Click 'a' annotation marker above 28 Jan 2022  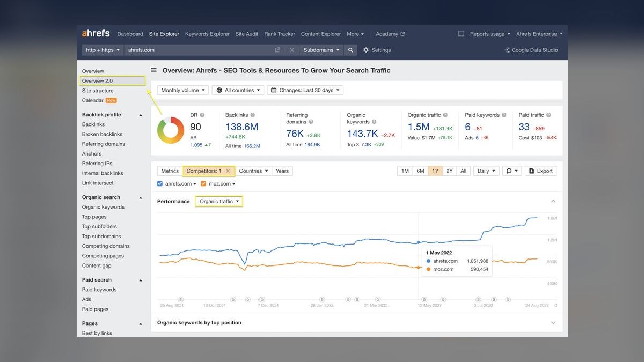322,299
